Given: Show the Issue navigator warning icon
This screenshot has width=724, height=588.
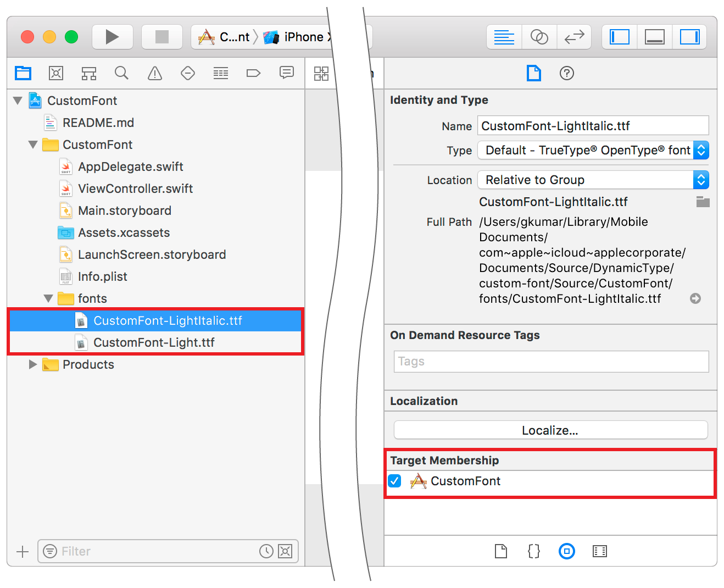Looking at the screenshot, I should point(154,73).
